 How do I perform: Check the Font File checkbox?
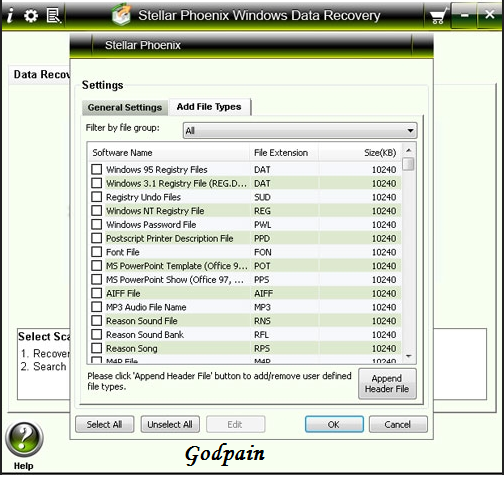pos(97,252)
